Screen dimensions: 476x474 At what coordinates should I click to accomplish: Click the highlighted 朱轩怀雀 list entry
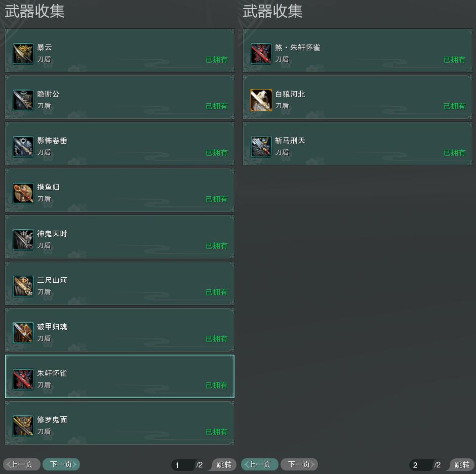pyautogui.click(x=120, y=376)
